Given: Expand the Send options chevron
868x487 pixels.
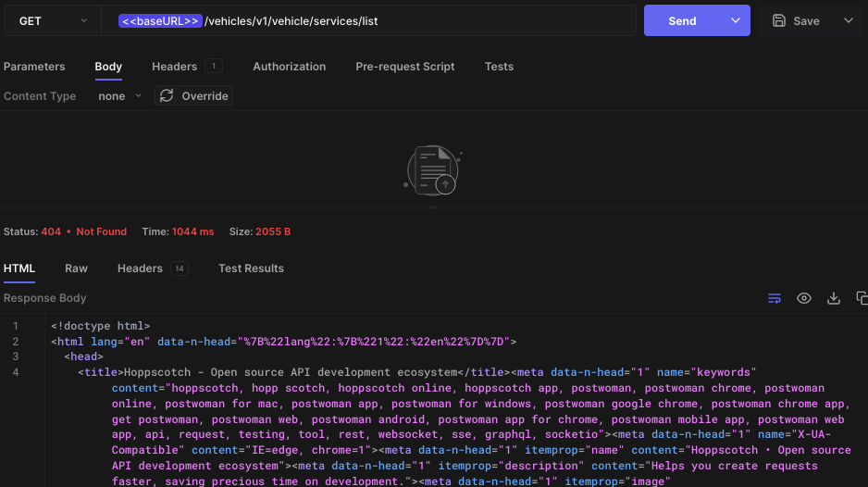Looking at the screenshot, I should pyautogui.click(x=735, y=20).
